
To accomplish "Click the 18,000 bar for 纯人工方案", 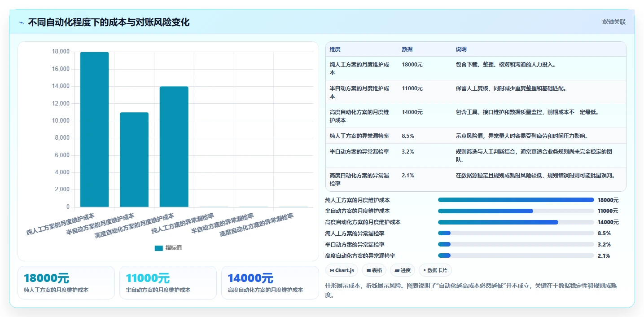I will tap(94, 129).
